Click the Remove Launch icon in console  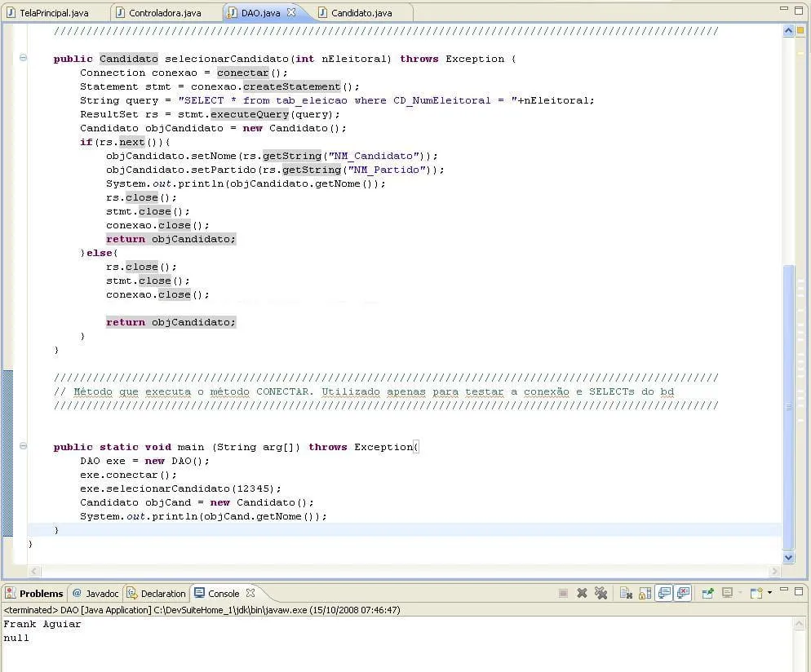pos(582,594)
